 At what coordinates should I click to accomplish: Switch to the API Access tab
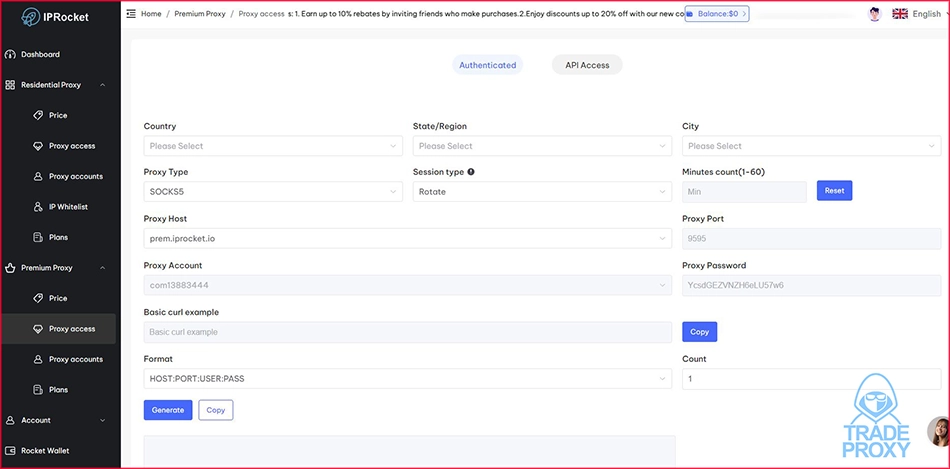coord(587,65)
